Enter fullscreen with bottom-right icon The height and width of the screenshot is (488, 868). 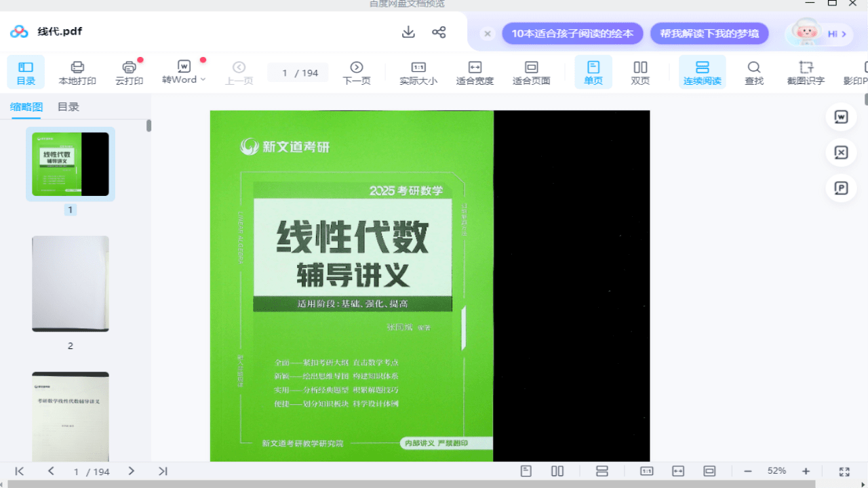(x=844, y=471)
